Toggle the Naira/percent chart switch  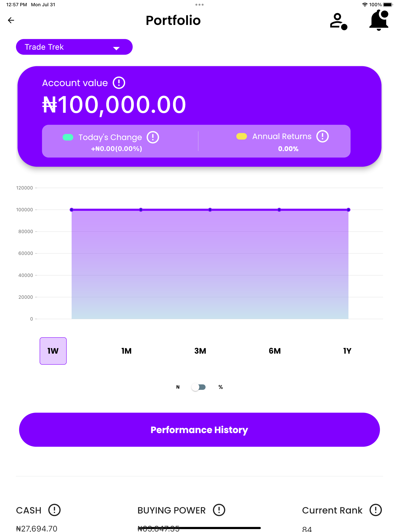[x=199, y=387]
